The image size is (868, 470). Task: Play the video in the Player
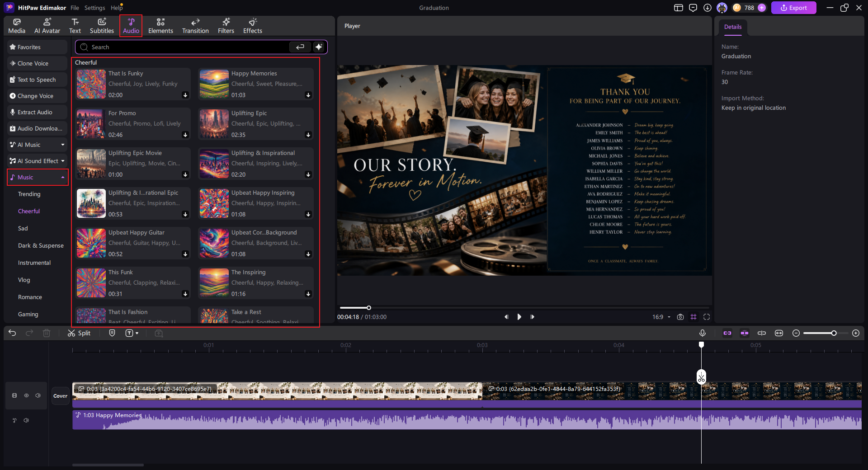tap(519, 317)
